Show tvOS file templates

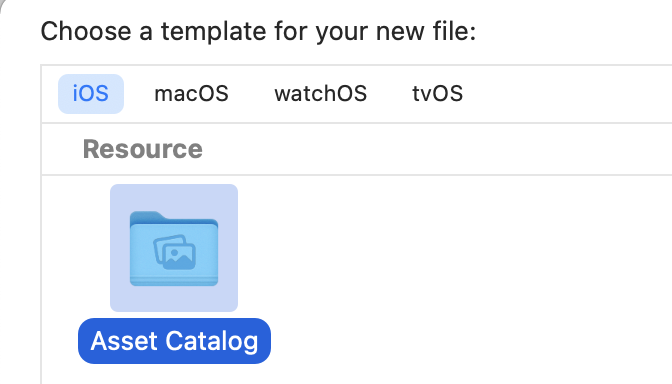(438, 94)
